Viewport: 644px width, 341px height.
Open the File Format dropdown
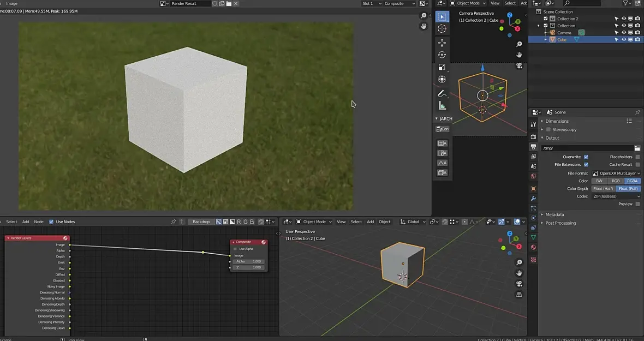point(616,173)
